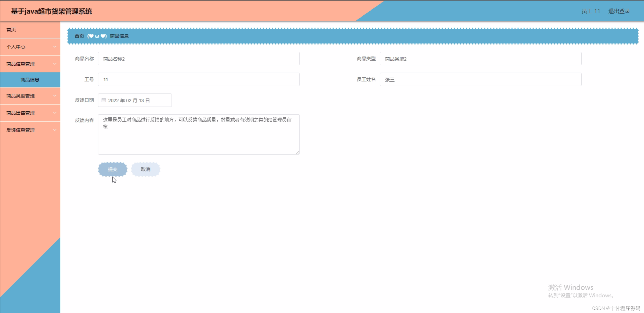
Task: Click the calendar icon in the 反馈日期 field
Action: 104,100
